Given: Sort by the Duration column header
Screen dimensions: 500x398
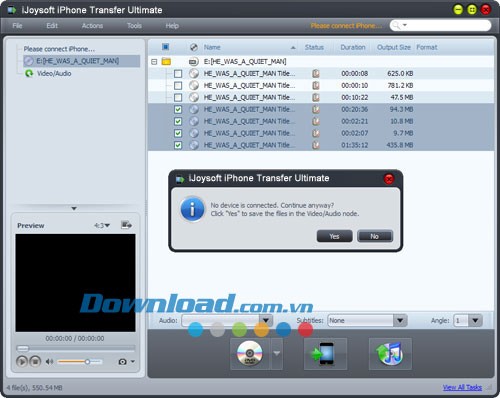Looking at the screenshot, I should [353, 47].
